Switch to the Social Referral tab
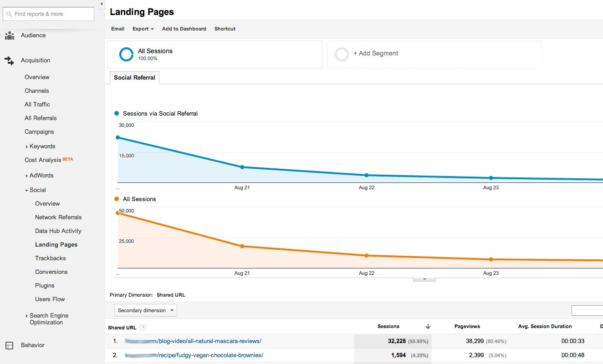This screenshot has width=603, height=364. coord(134,77)
